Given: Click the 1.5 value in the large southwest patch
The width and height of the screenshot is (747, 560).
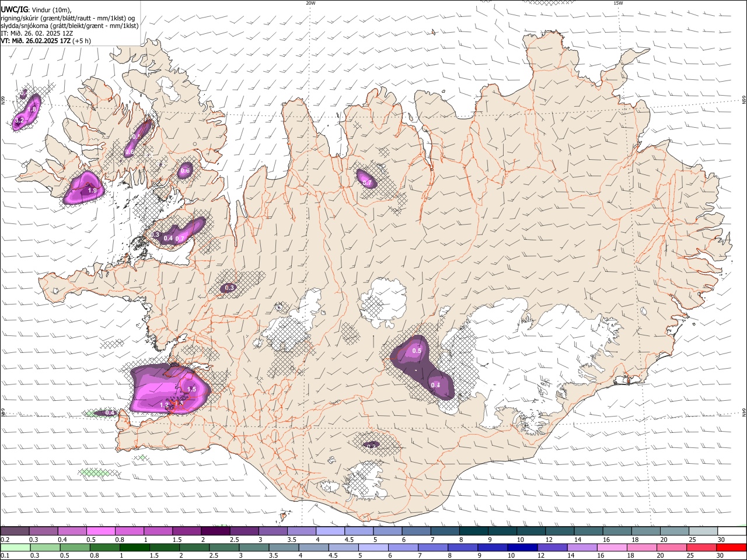Looking at the screenshot, I should click(x=191, y=389).
